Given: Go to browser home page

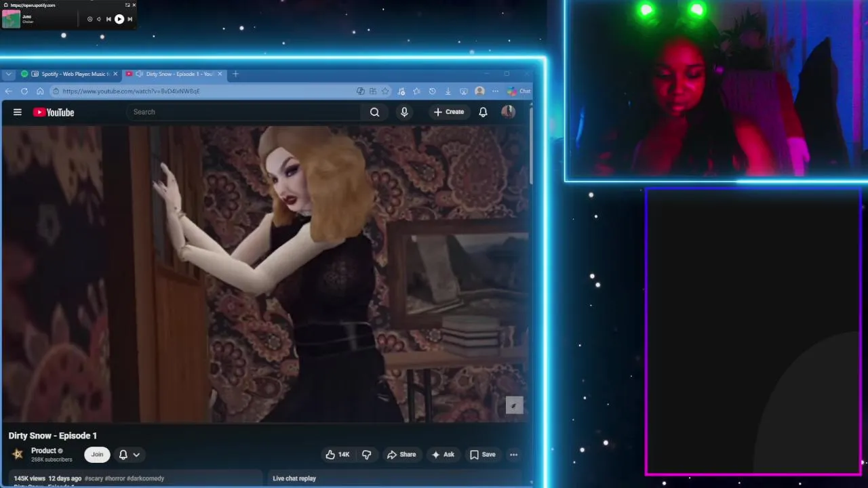Looking at the screenshot, I should click(x=40, y=91).
